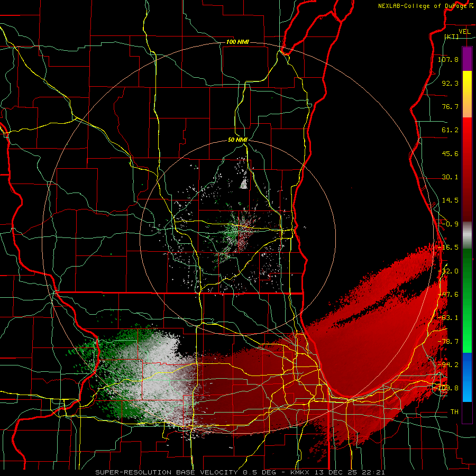The image size is (476, 476).
Task: Click the 61.2 velocity scale value
Action: click(x=450, y=130)
